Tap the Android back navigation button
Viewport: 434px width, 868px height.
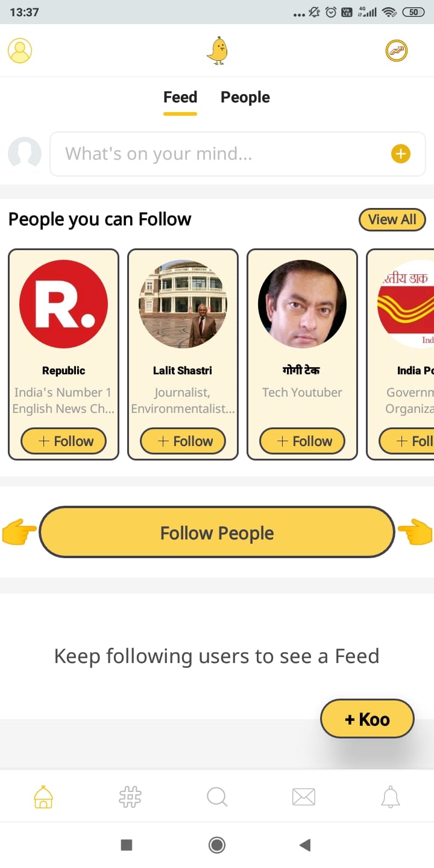pos(304,845)
